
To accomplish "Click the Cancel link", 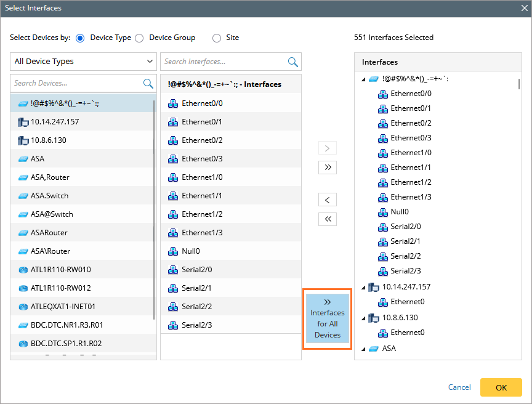I will (459, 387).
